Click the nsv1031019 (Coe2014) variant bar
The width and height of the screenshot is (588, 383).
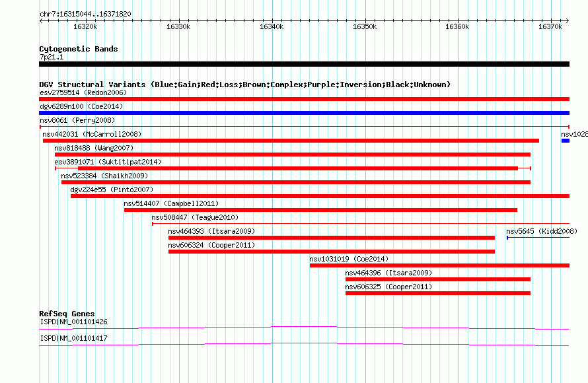click(439, 265)
